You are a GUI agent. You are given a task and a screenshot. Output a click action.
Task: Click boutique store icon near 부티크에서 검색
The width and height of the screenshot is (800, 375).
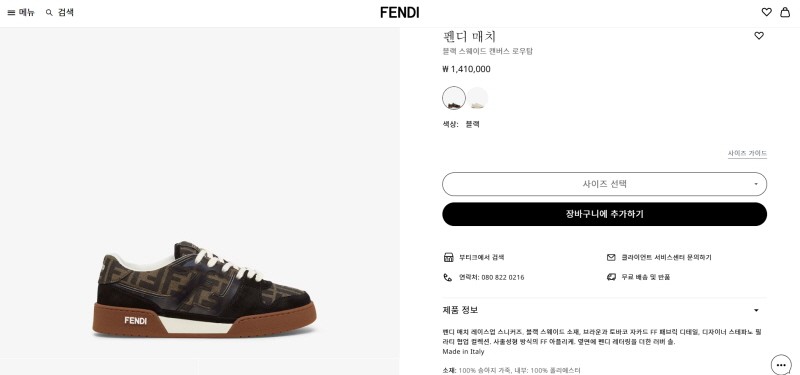pyautogui.click(x=448, y=257)
